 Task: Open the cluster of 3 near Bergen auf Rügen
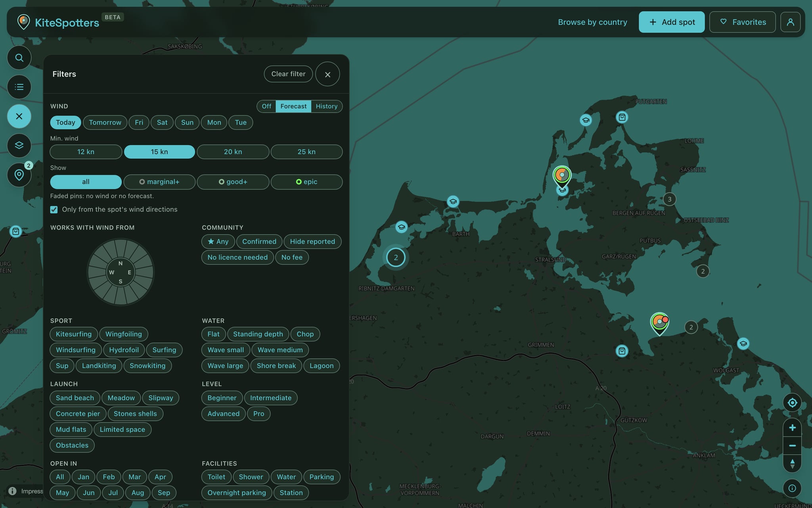tap(670, 199)
